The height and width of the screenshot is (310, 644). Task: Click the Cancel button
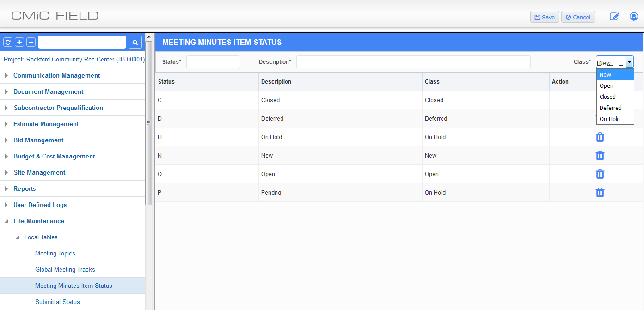click(578, 17)
